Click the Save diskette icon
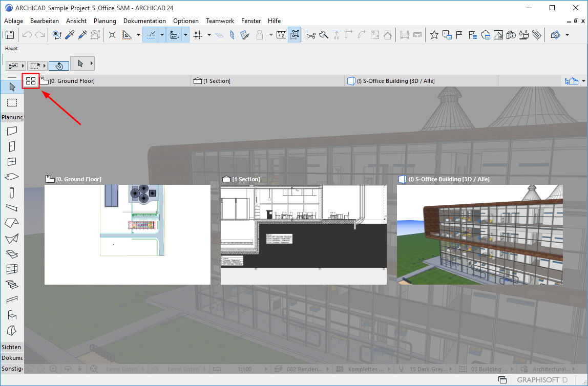Screen dimensions: 588x386 coord(10,35)
